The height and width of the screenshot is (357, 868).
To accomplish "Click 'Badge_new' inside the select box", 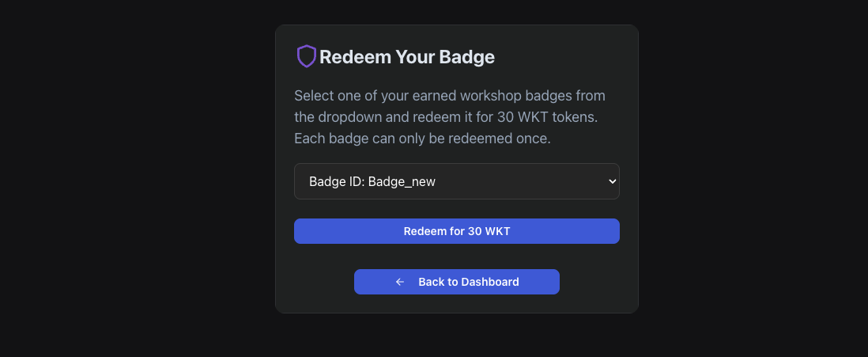I will [402, 181].
